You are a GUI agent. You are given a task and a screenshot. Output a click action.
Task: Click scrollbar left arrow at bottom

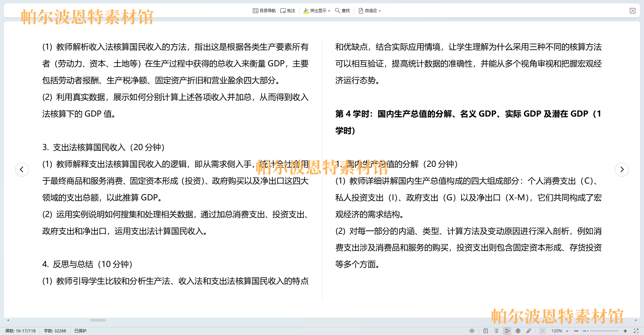[8, 320]
